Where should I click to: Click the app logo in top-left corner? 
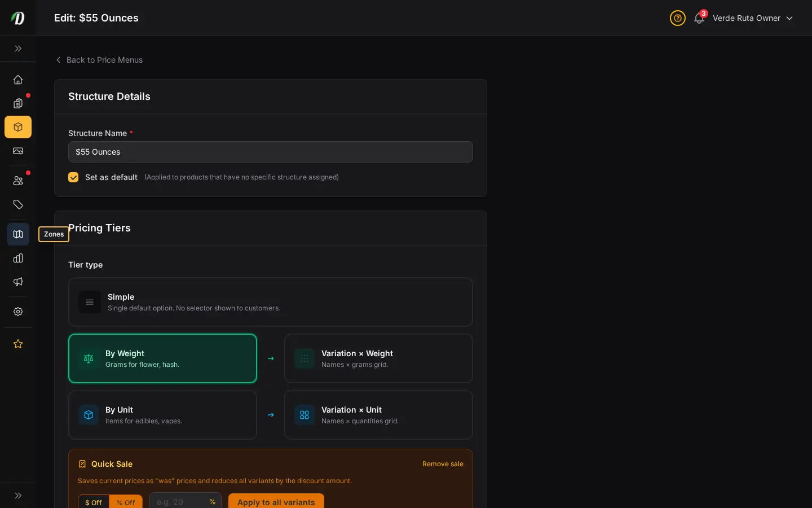(x=18, y=18)
